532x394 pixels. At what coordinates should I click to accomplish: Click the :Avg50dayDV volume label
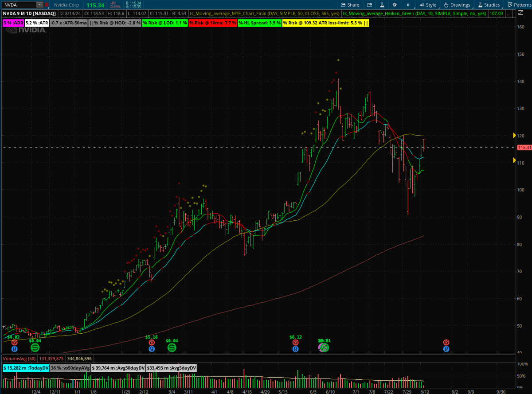(x=118, y=368)
